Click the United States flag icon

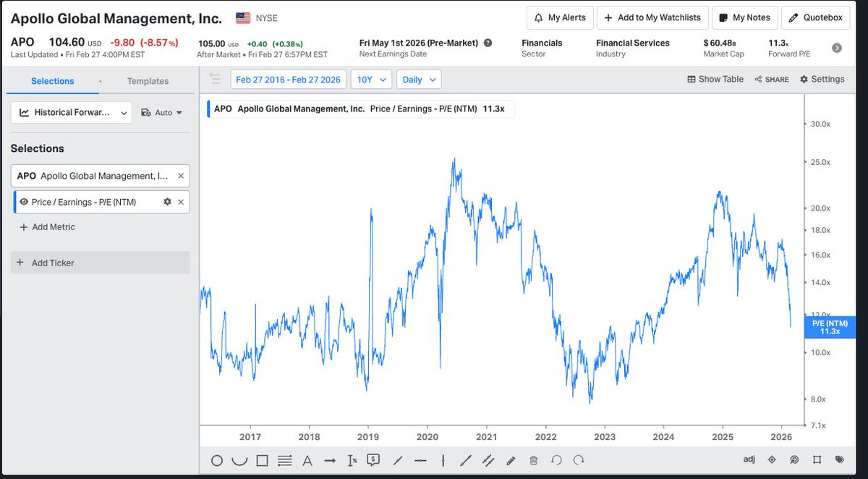[x=243, y=17]
